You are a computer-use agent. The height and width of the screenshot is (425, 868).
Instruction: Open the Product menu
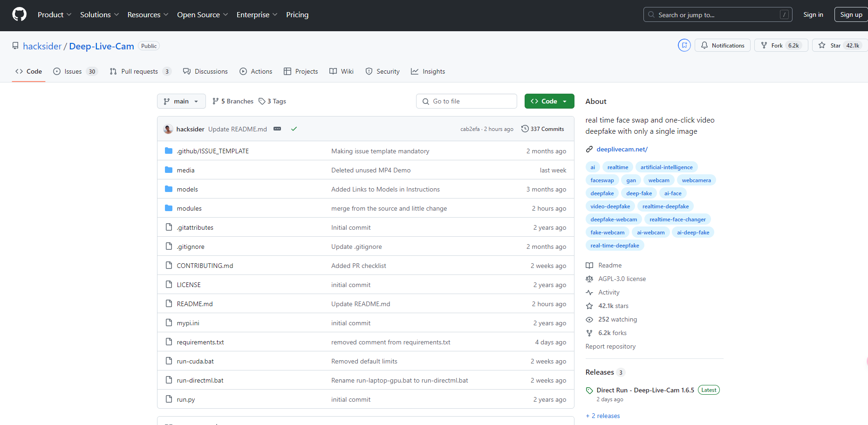(x=55, y=15)
